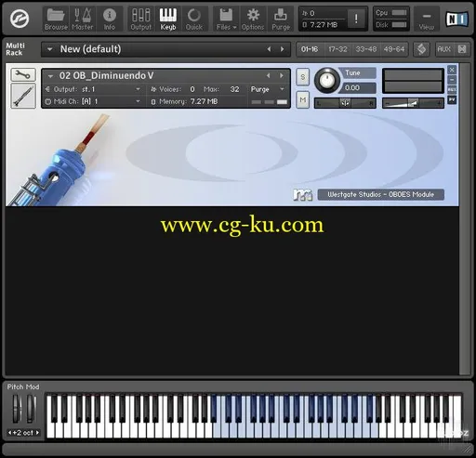Screen dimensions: 476x458
Task: Toggle the KSP multi script editor icon
Action: pyautogui.click(x=421, y=49)
